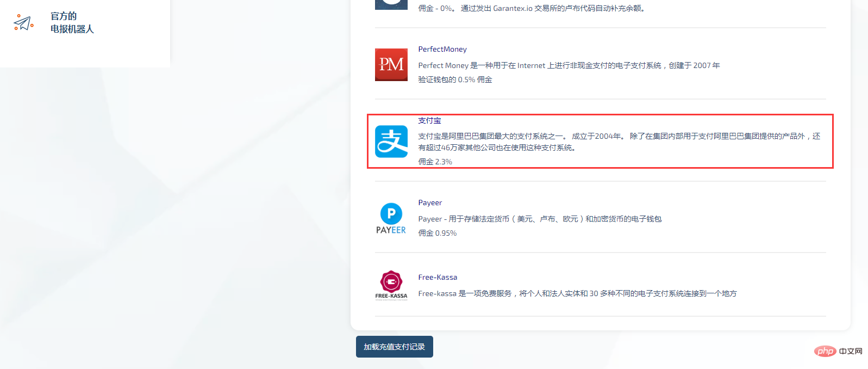868x369 pixels.
Task: Click the PerfectMoney PM logo
Action: tap(391, 65)
